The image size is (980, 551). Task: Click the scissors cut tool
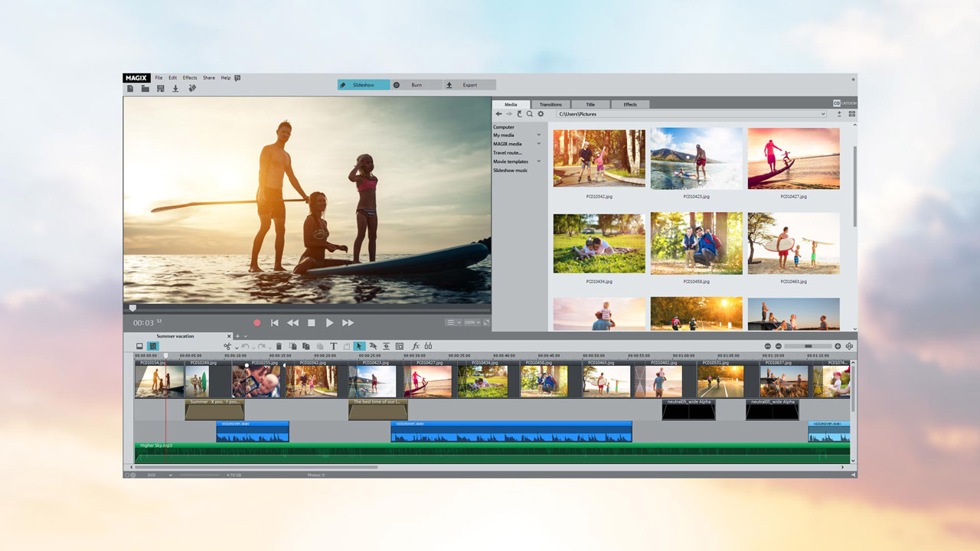(x=227, y=347)
